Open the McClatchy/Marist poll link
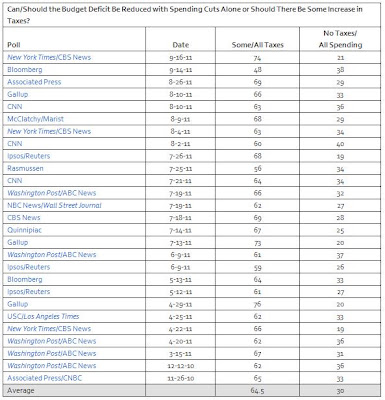385x400 pixels. [35, 119]
